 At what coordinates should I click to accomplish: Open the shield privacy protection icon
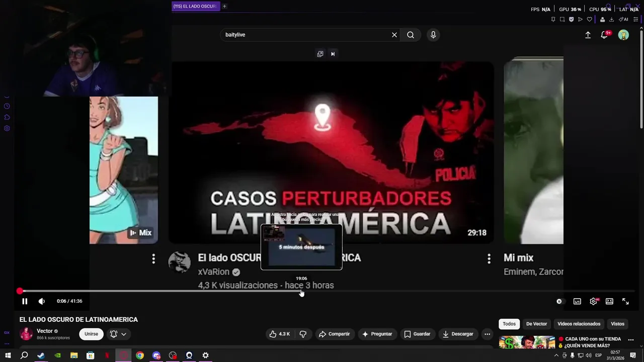pos(571,19)
